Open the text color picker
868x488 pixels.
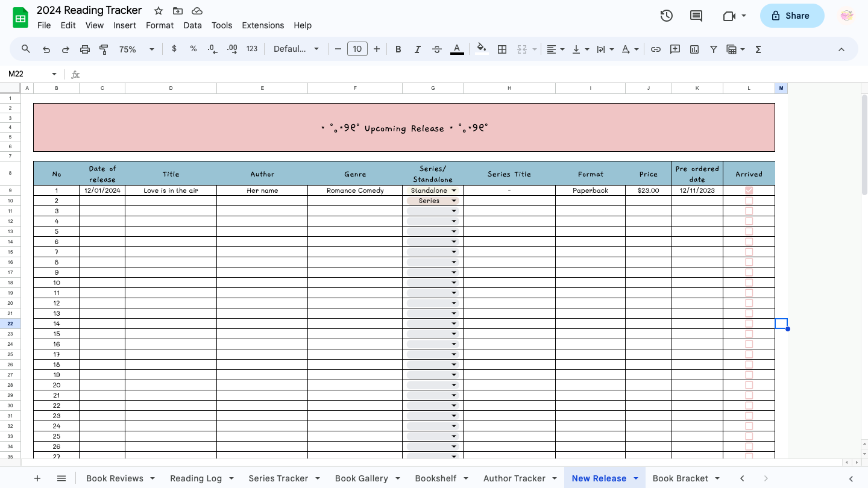[x=457, y=49]
